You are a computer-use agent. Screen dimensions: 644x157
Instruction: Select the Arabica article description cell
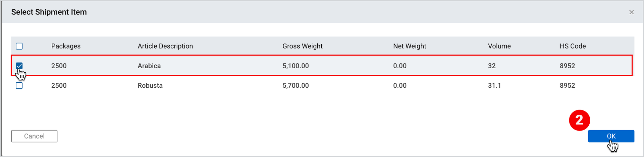[x=149, y=66]
